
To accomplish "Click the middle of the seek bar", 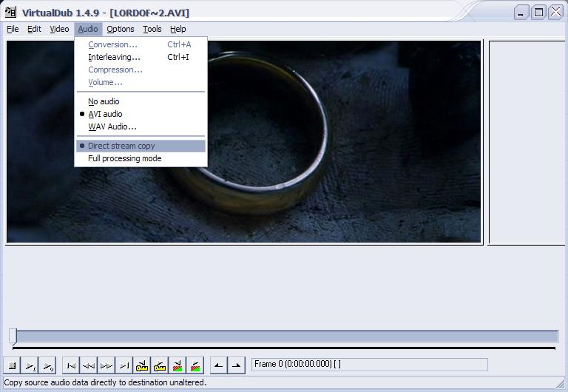I will (x=284, y=337).
